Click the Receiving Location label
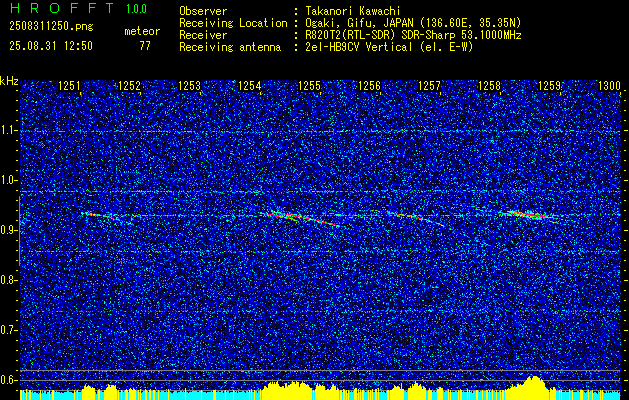The width and height of the screenshot is (629, 400). [233, 23]
